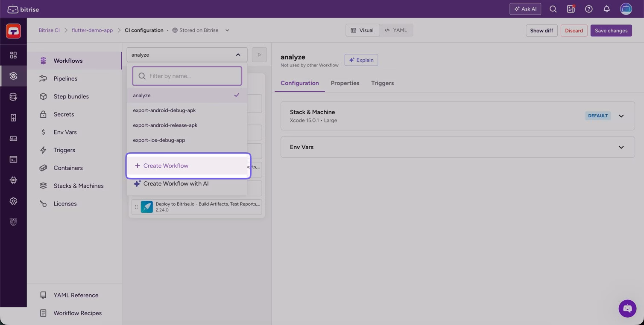Open the chip icon in left rail
The width and height of the screenshot is (644, 325).
13,180
